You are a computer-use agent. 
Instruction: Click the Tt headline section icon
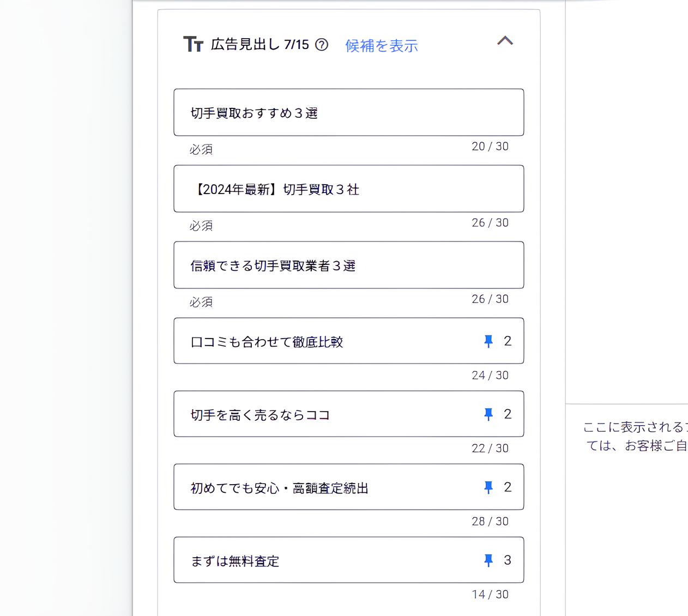tap(192, 45)
